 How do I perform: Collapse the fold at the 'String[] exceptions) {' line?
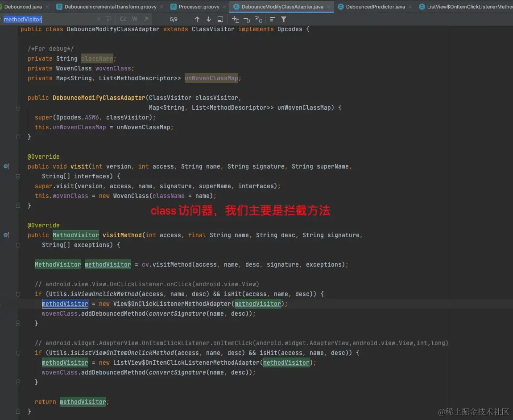pos(18,245)
